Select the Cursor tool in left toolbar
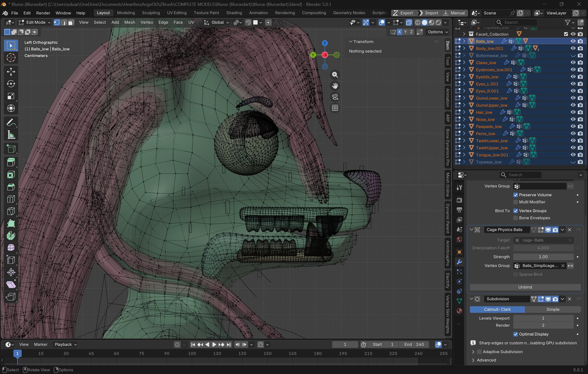 pyautogui.click(x=11, y=58)
